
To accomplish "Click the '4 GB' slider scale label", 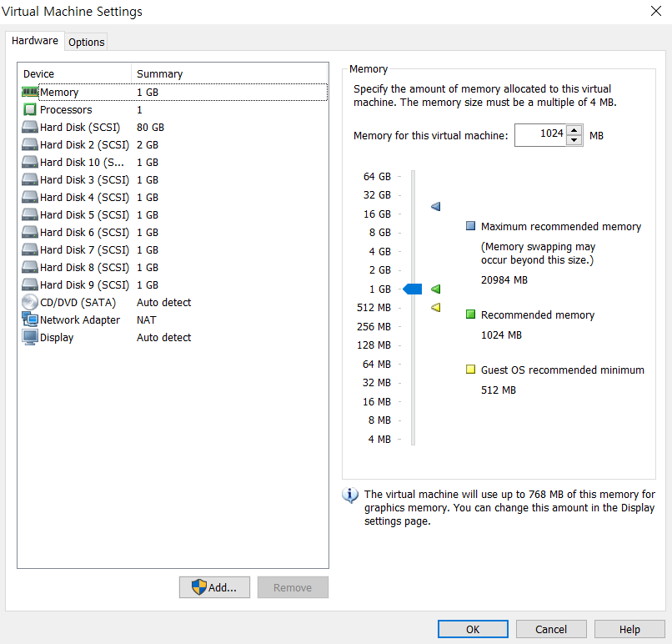I will (379, 251).
